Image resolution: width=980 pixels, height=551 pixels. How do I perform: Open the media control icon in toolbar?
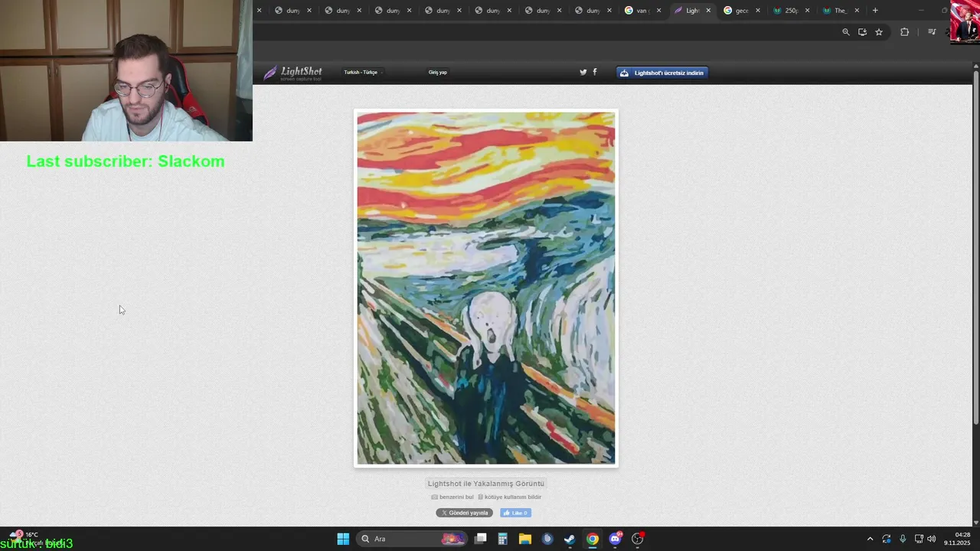932,32
